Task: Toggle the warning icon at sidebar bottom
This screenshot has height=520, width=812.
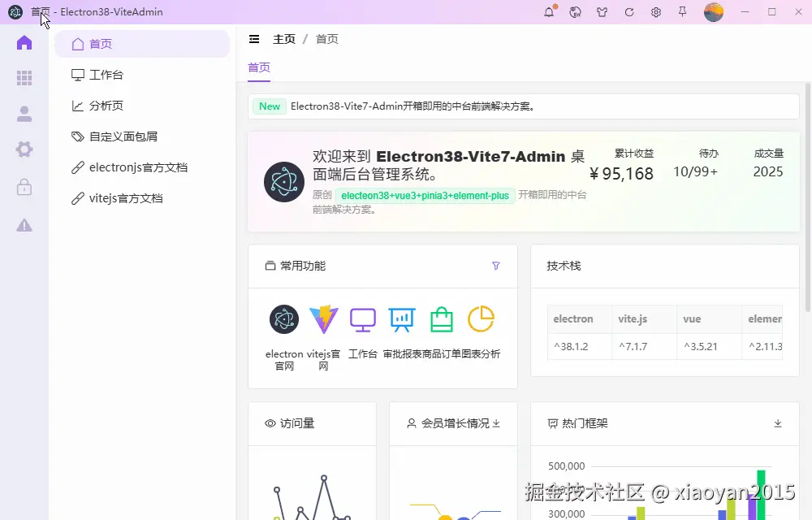Action: (x=25, y=226)
